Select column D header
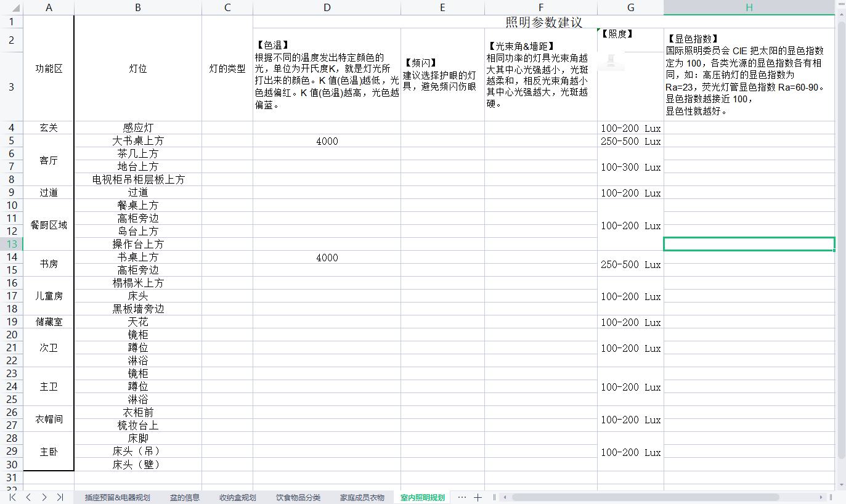Image resolution: width=846 pixels, height=504 pixels. [327, 8]
